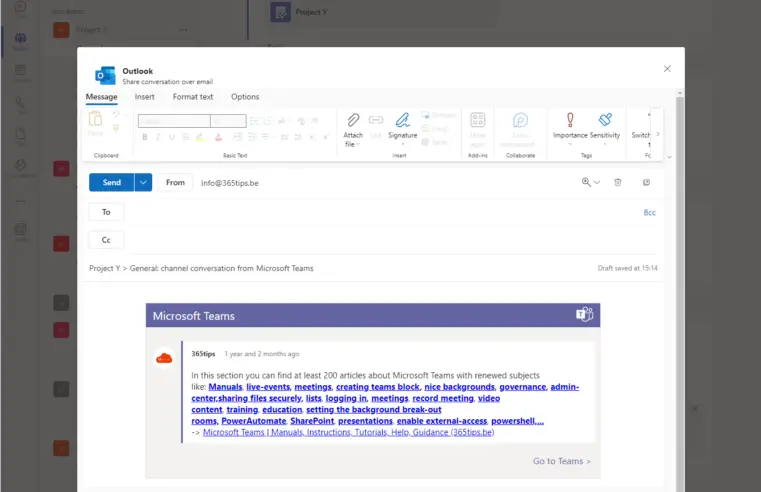Click the zoom magnifier icon near Send row
Screen dimensions: 761x492
(586, 182)
